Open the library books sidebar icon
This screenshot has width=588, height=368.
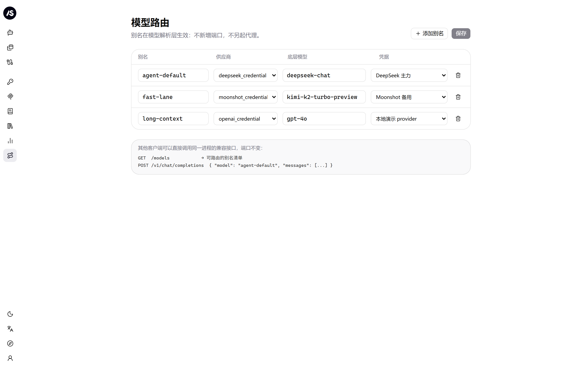coord(10,126)
